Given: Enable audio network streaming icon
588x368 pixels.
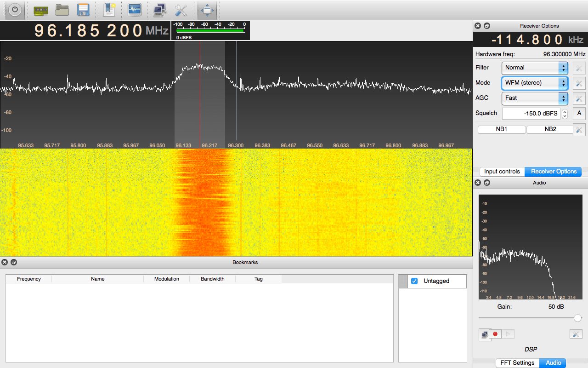Looking at the screenshot, I should [x=485, y=334].
